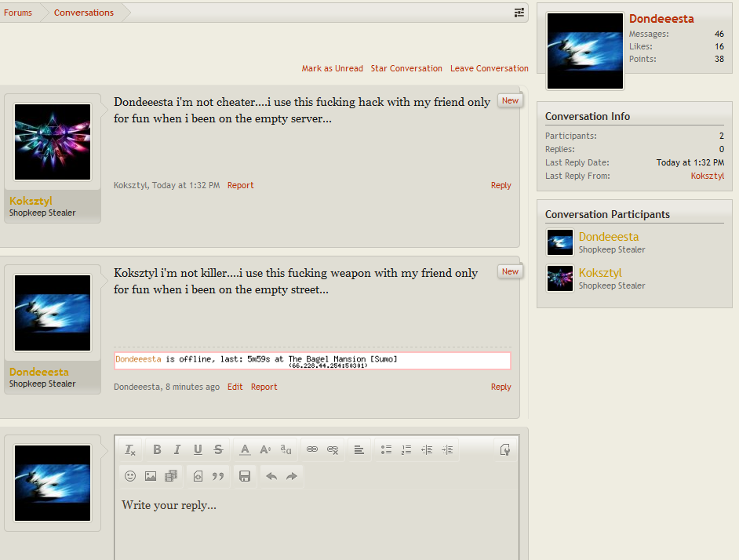Open the font family dropdown
Viewport: 739px width, 560px height.
[286, 449]
